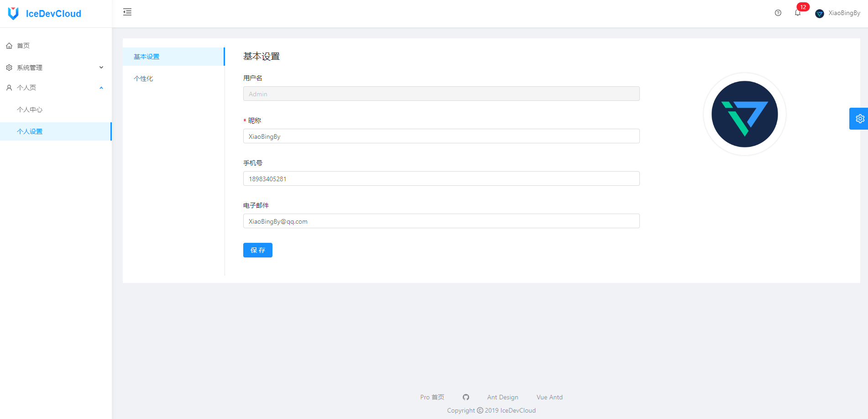Click the small avatar beside XiaoBingBy

click(820, 14)
